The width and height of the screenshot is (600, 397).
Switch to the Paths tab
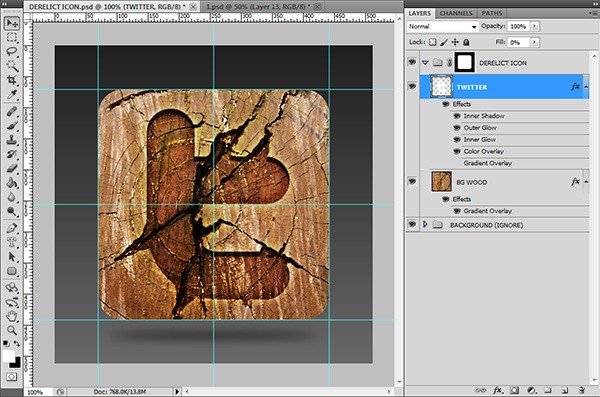[492, 13]
